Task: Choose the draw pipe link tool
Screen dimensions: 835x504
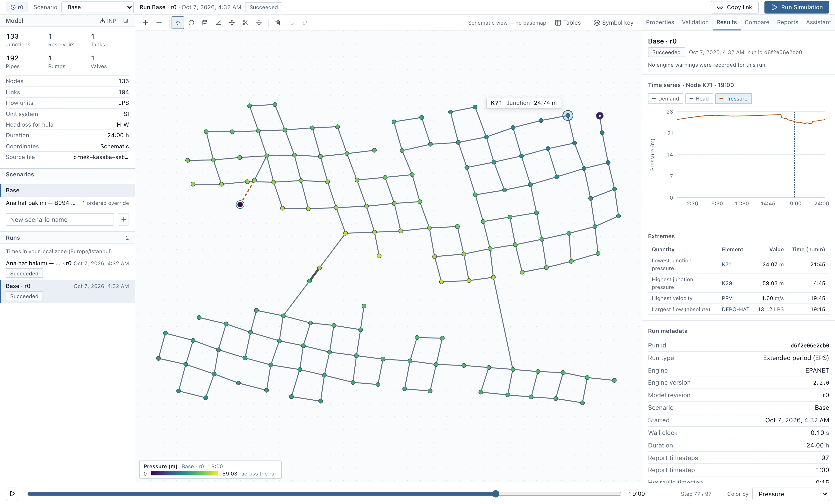Action: (x=232, y=23)
